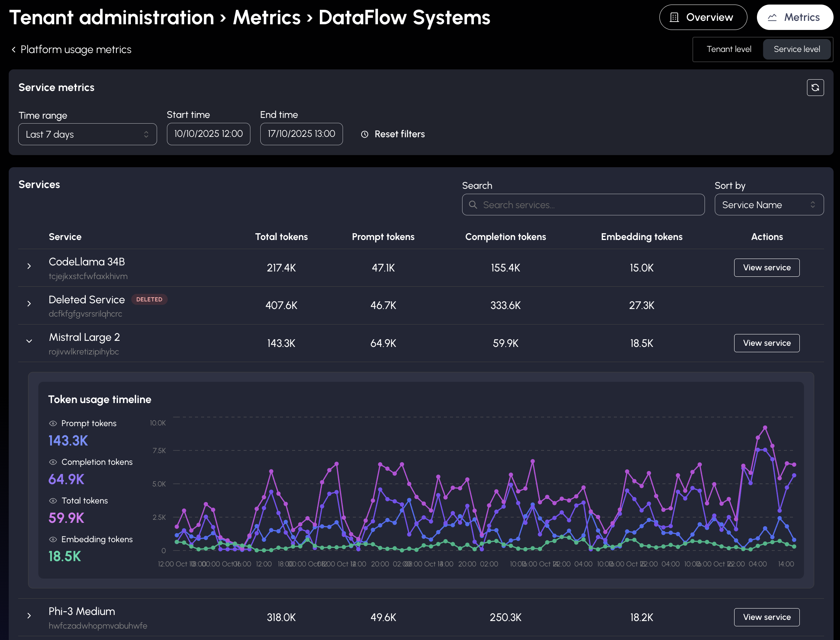View service for Phi-3 Medium
The height and width of the screenshot is (640, 840).
766,617
